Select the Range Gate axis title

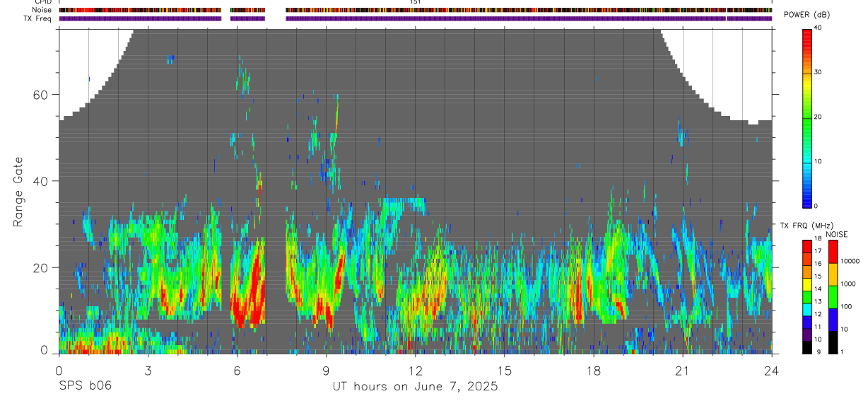pos(18,192)
